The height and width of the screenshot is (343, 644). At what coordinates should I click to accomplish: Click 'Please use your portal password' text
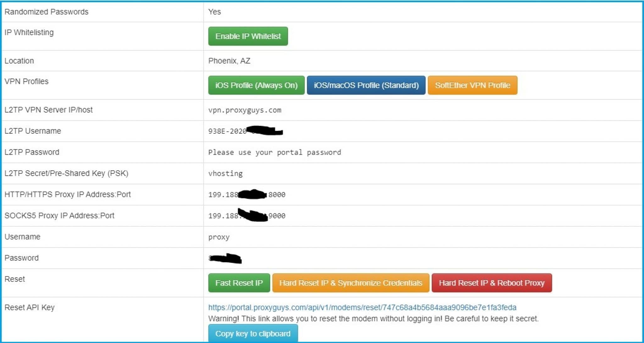275,152
